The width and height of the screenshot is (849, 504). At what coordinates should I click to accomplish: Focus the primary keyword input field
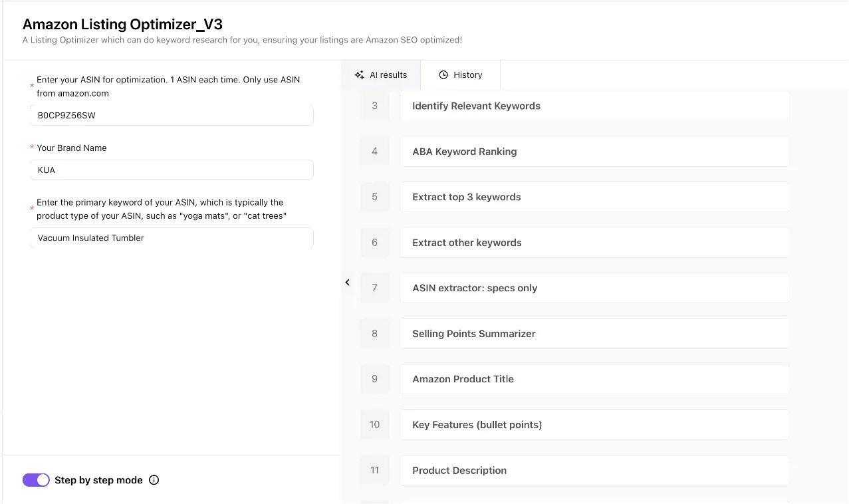(x=172, y=238)
